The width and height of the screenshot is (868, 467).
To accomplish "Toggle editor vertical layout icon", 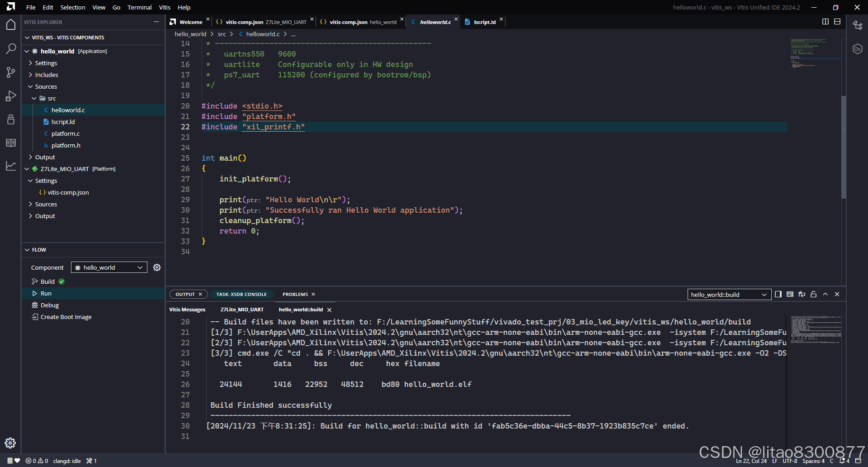I will pos(837,22).
